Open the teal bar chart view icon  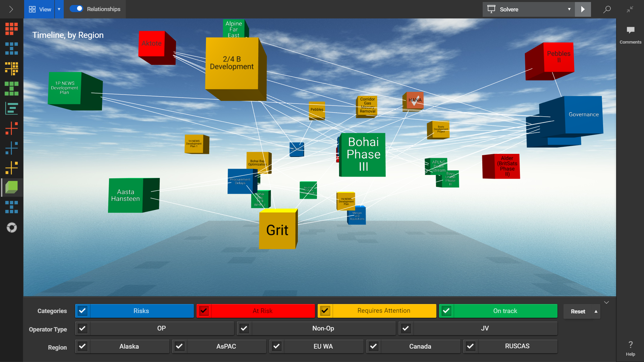[x=11, y=108]
